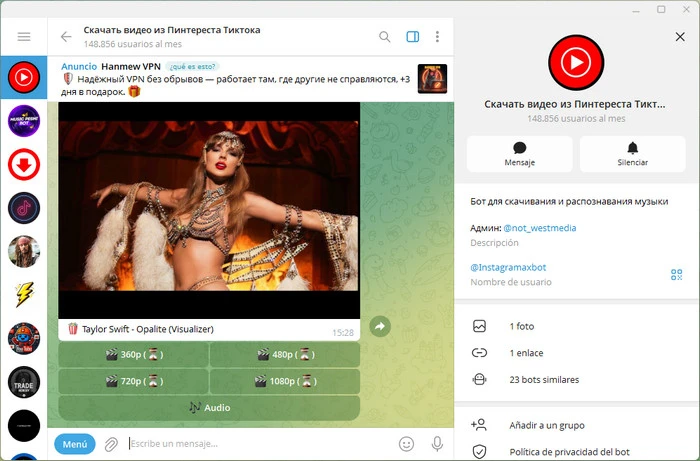Image resolution: width=700 pixels, height=461 pixels.
Task: Click the message timestamp 15:28
Action: tap(343, 332)
